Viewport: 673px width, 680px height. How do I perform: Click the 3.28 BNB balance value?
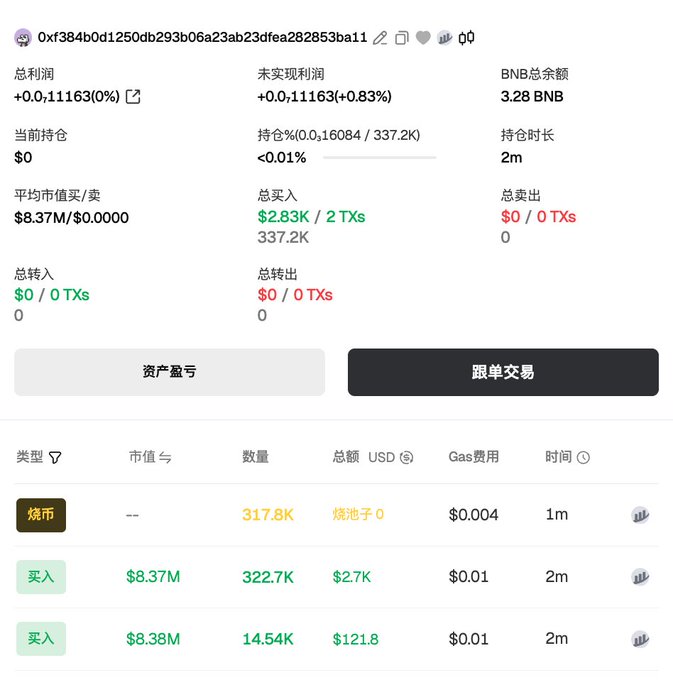(532, 96)
